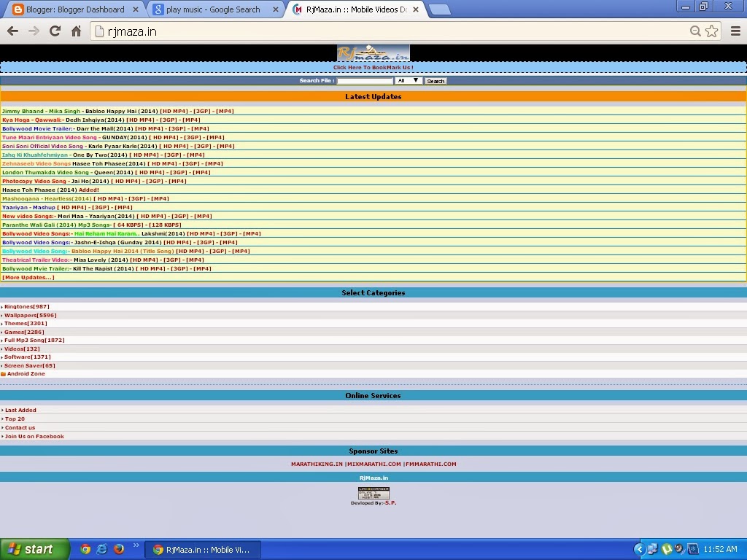The width and height of the screenshot is (747, 560).
Task: Click 128 KBPS for Paranthe Wali Gali
Action: [x=165, y=225]
